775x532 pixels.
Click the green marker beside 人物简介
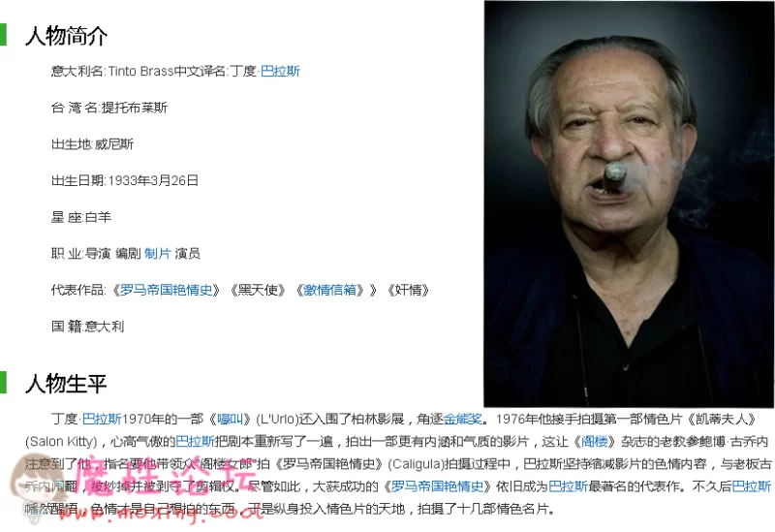pyautogui.click(x=3, y=35)
